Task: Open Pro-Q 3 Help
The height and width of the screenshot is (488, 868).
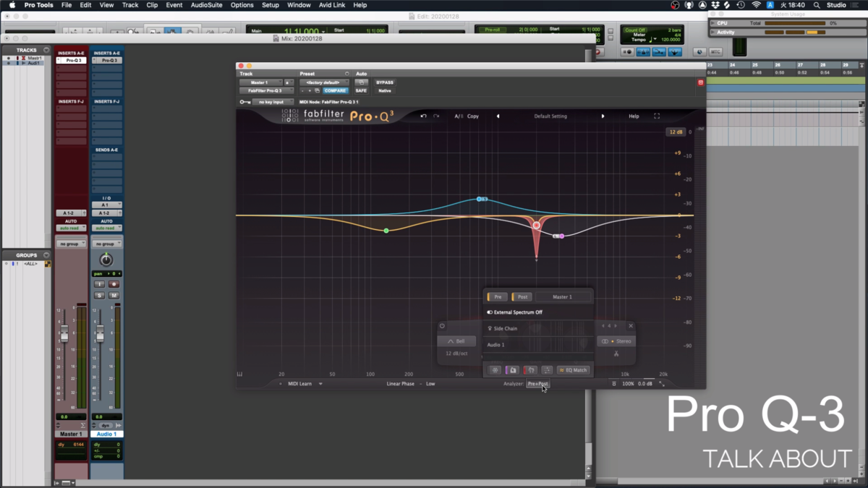Action: click(634, 116)
